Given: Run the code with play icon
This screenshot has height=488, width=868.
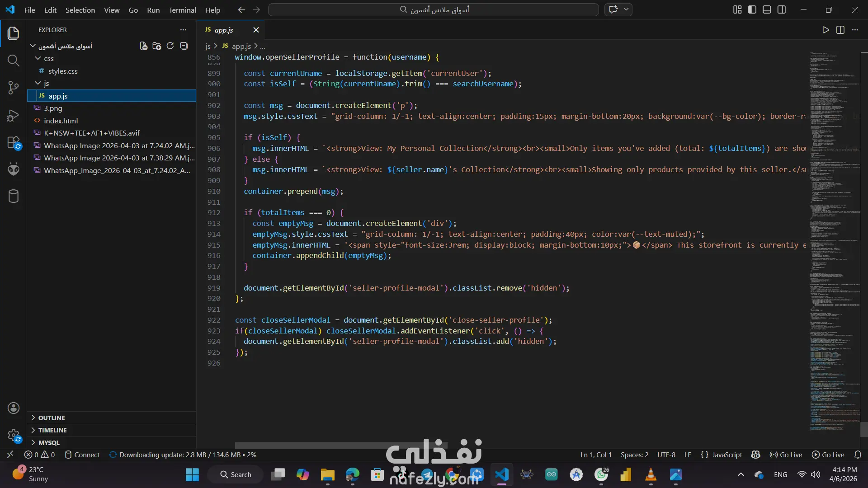Looking at the screenshot, I should point(826,30).
